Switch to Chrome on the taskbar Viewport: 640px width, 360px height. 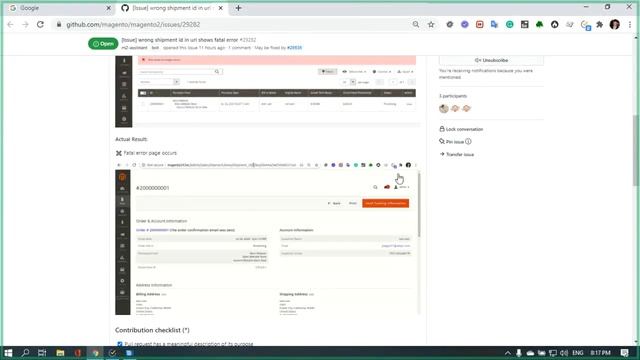click(x=95, y=353)
